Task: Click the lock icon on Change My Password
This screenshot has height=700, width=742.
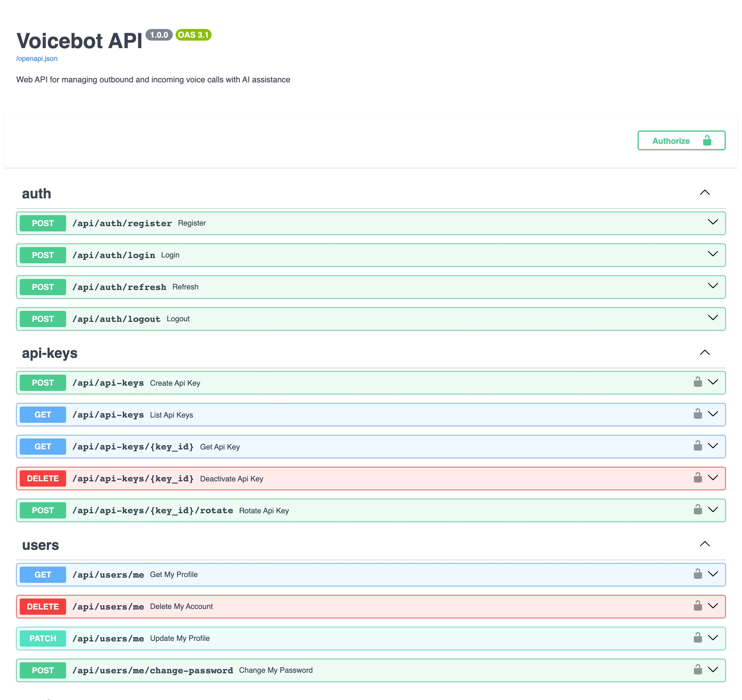Action: click(x=698, y=669)
